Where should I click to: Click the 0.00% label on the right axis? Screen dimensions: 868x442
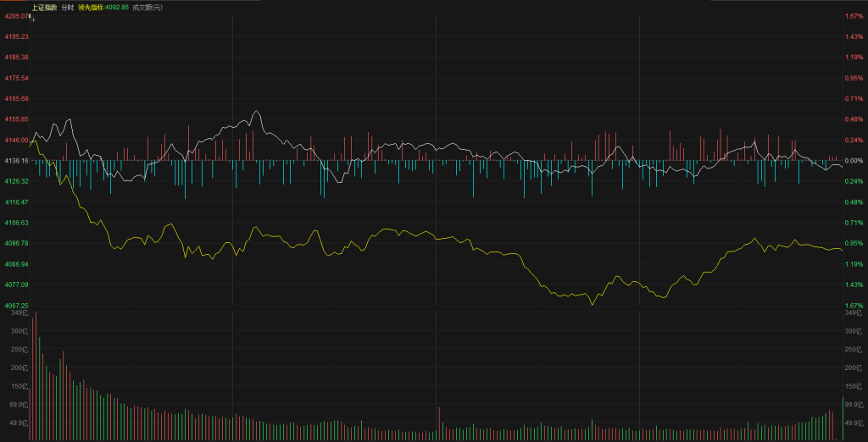853,160
